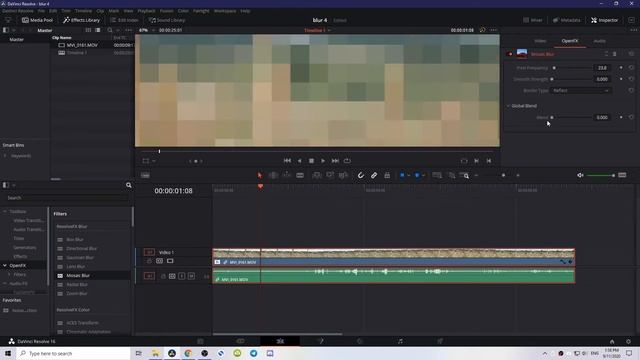
Task: Mute audio with the speaker icon
Action: pyautogui.click(x=580, y=175)
